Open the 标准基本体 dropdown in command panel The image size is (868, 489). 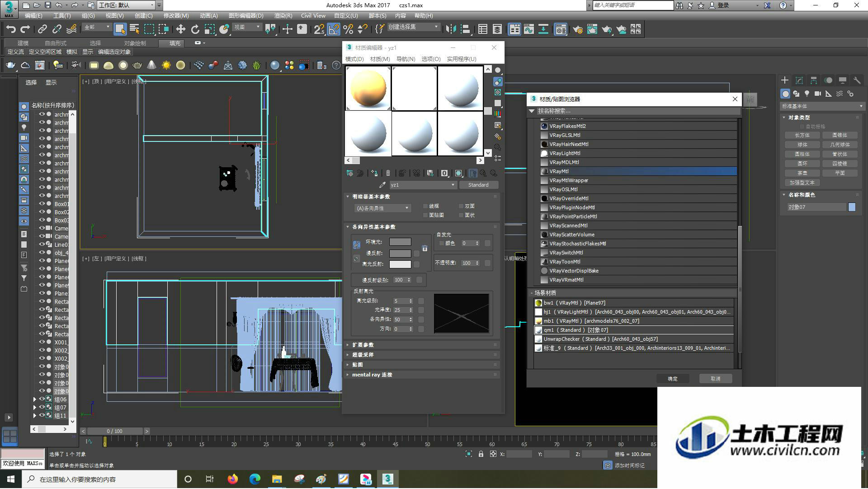pos(822,106)
